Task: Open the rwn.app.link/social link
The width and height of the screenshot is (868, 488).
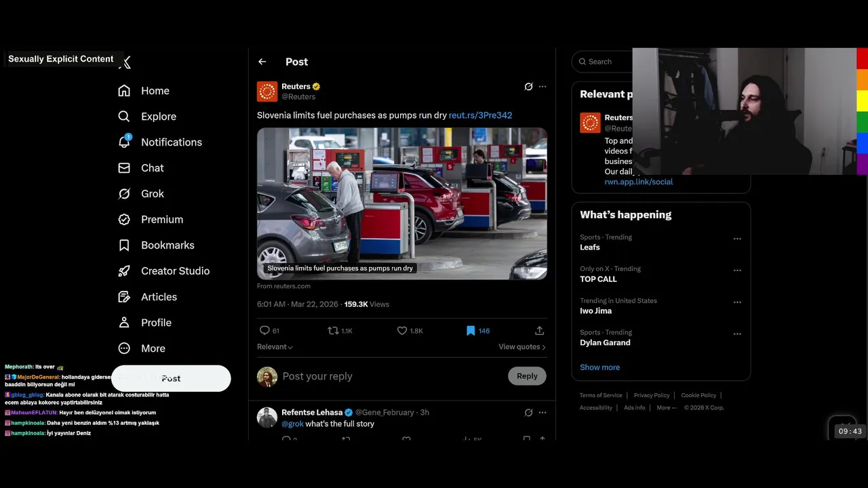Action: (639, 182)
